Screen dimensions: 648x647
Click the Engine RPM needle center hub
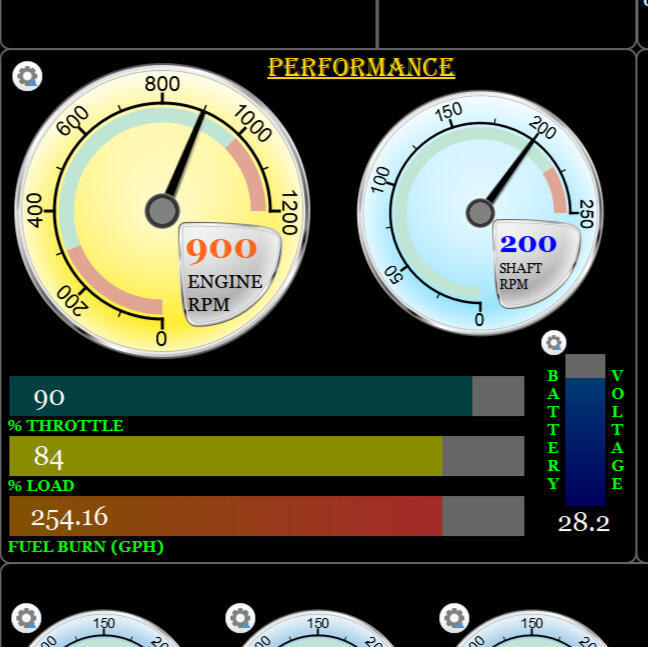pyautogui.click(x=162, y=211)
